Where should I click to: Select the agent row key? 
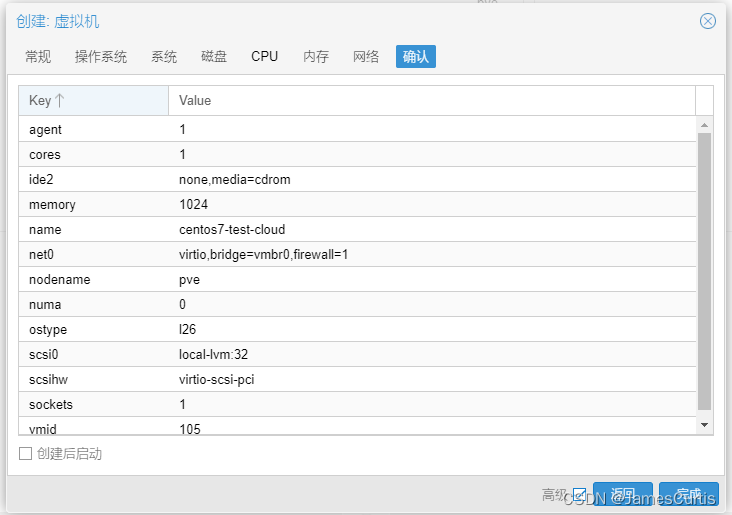pyautogui.click(x=45, y=129)
